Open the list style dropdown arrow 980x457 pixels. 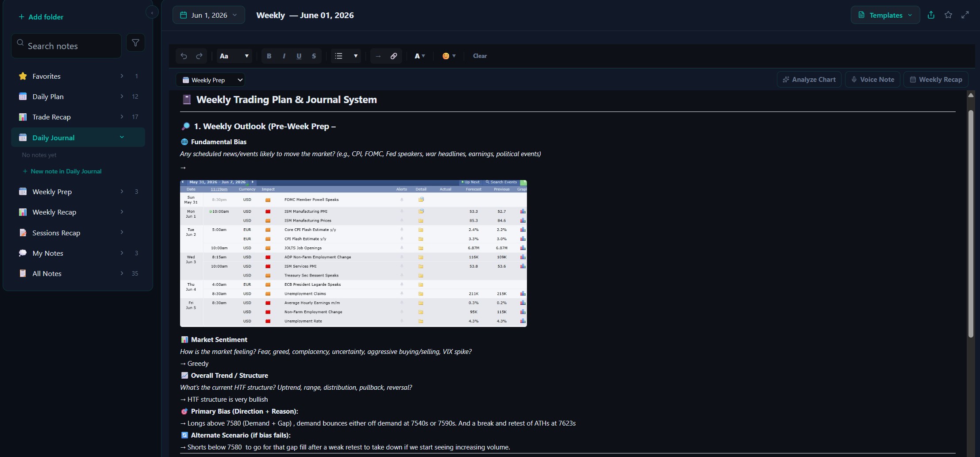(355, 56)
